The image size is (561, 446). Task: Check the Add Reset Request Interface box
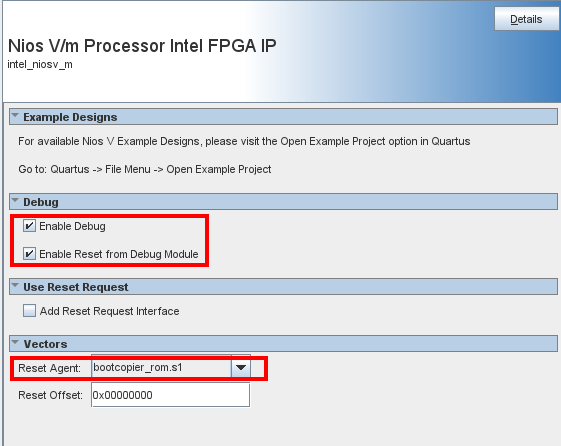29,310
